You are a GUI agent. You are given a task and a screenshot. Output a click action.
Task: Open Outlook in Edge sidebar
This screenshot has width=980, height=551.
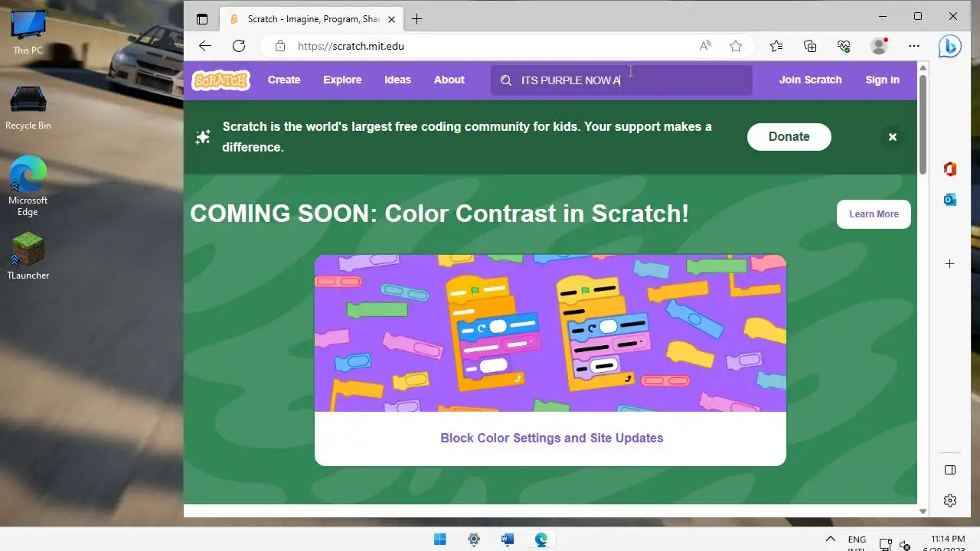pos(950,200)
